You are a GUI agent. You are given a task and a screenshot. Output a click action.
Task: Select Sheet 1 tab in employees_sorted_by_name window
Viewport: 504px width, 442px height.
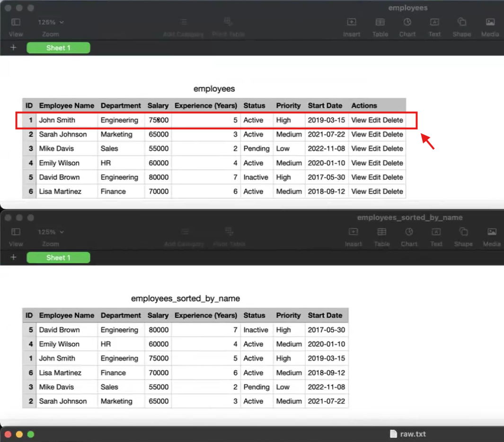pos(58,257)
